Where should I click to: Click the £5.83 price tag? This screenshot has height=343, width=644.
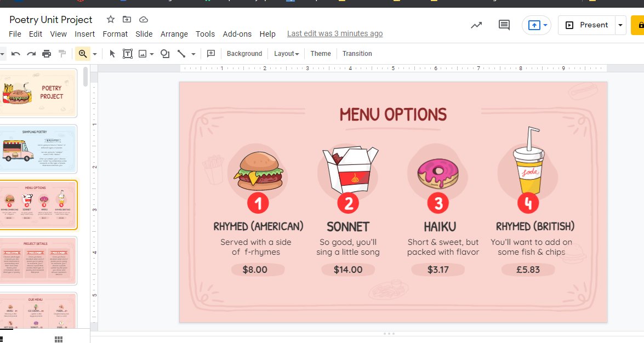tap(528, 270)
